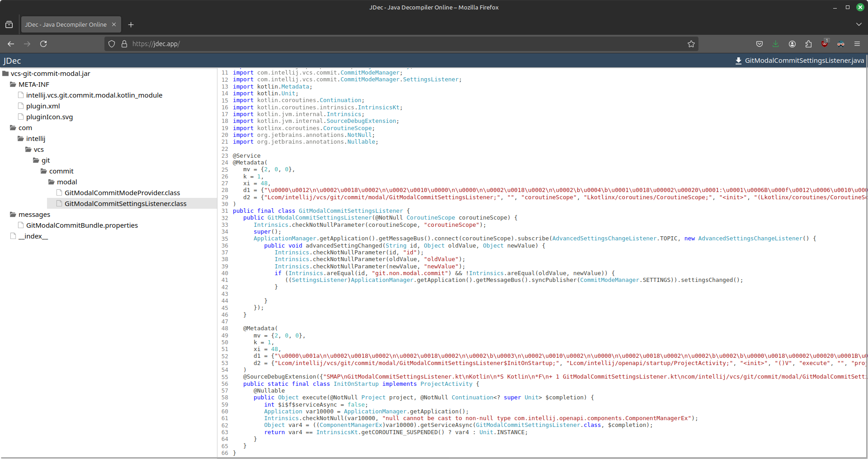Screen dimensions: 868x459
Task: View site security padlock info
Action: [124, 44]
